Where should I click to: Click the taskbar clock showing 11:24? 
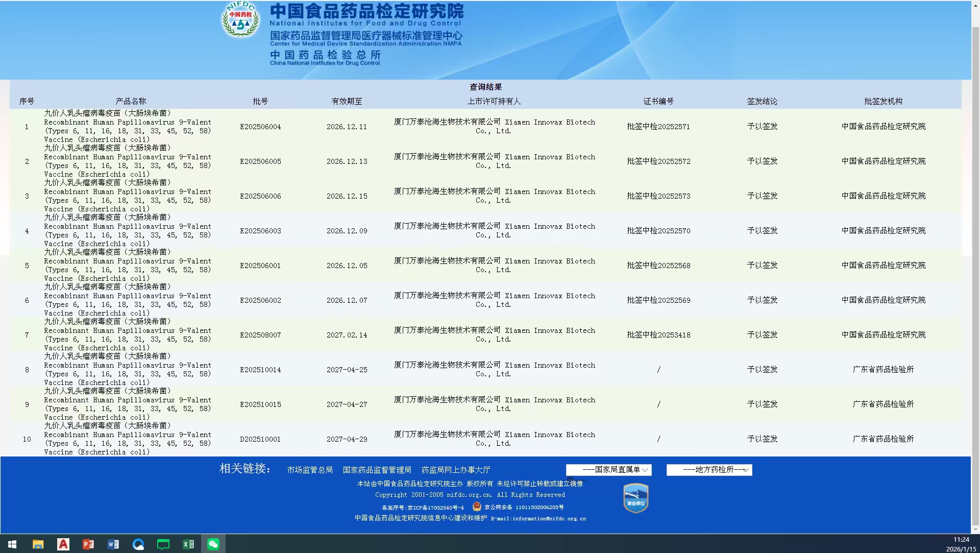click(x=961, y=540)
